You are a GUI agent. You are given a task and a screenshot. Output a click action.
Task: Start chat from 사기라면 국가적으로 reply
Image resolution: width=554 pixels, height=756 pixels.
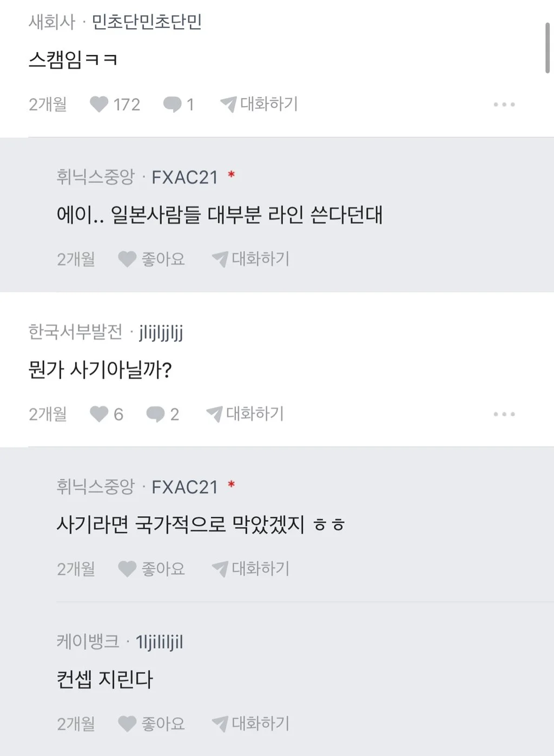(251, 569)
